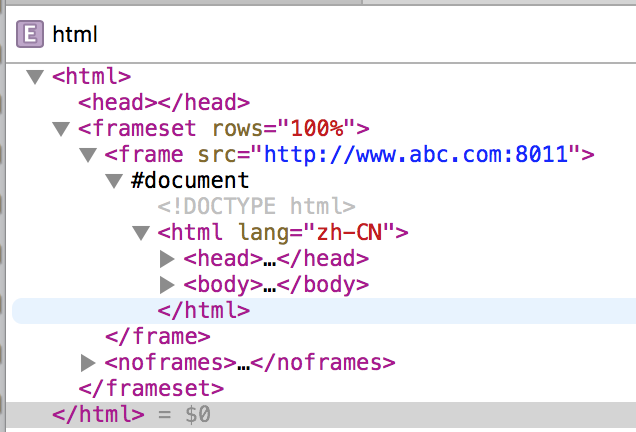
Task: Select the <!DOCTYPE html> row
Action: (256, 206)
